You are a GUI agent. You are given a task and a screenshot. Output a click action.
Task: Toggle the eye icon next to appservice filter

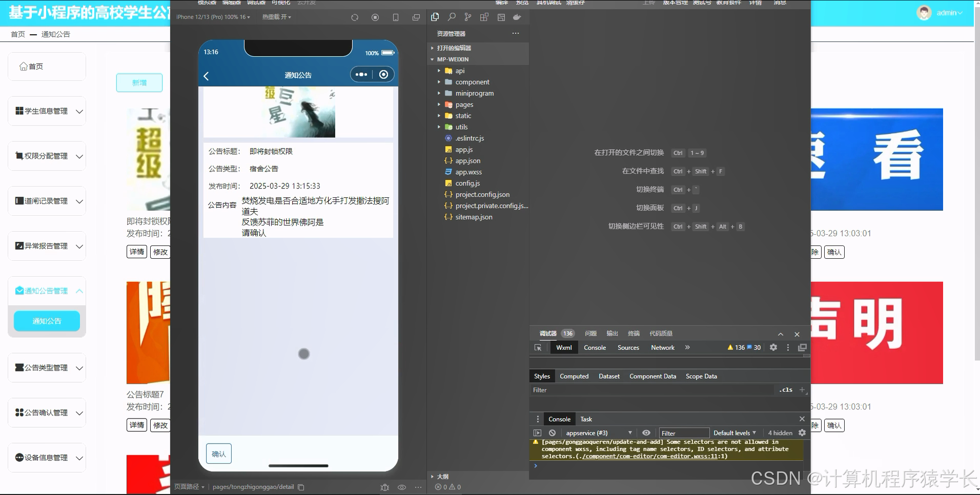point(646,433)
